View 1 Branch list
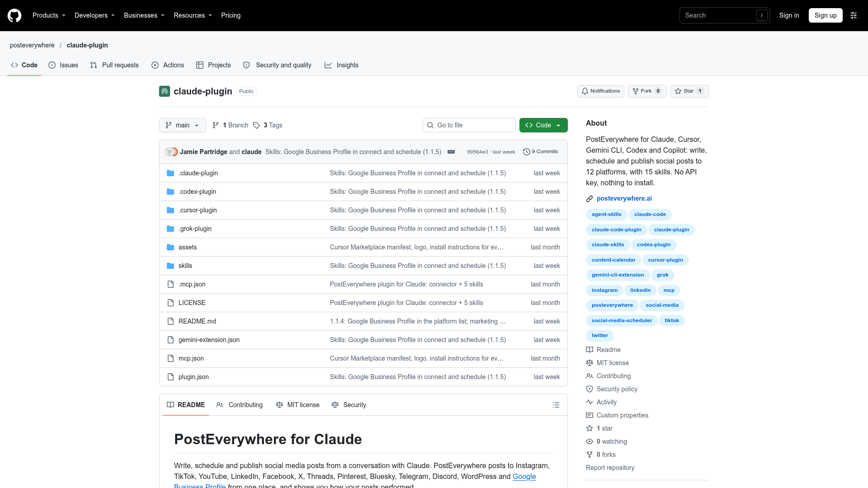Image resolution: width=868 pixels, height=488 pixels. coord(231,125)
